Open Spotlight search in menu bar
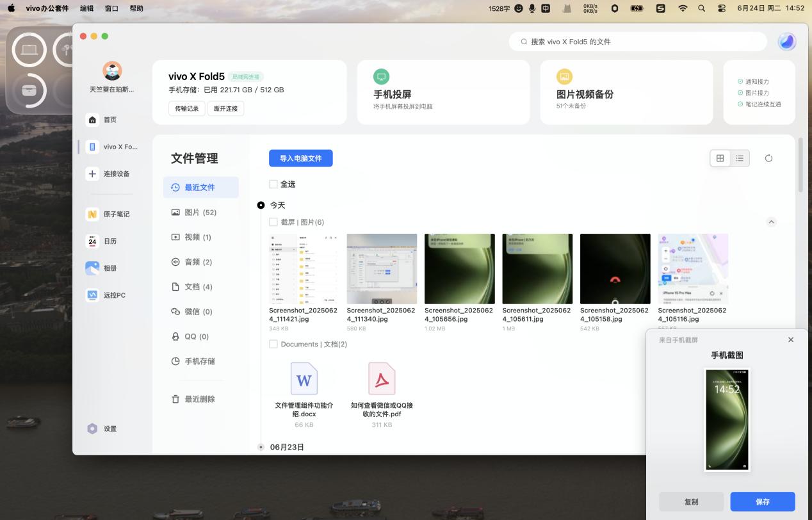Screen dimensions: 812x520 [x=702, y=8]
